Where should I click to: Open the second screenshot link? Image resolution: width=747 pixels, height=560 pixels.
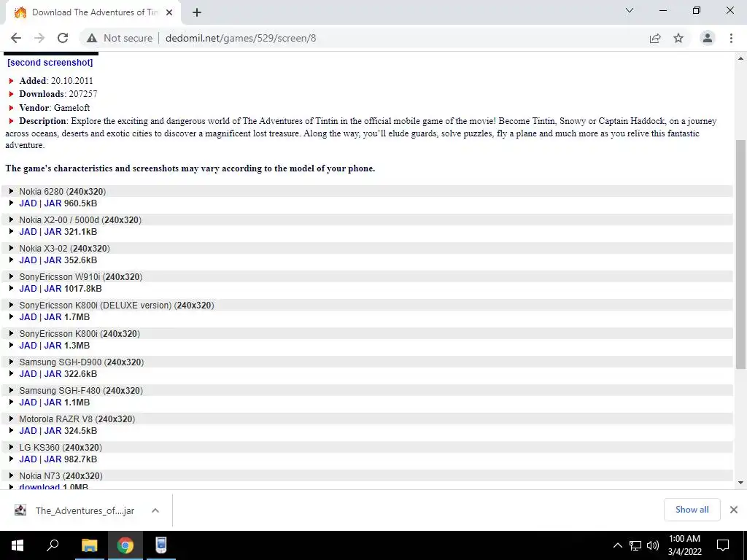[x=50, y=63]
